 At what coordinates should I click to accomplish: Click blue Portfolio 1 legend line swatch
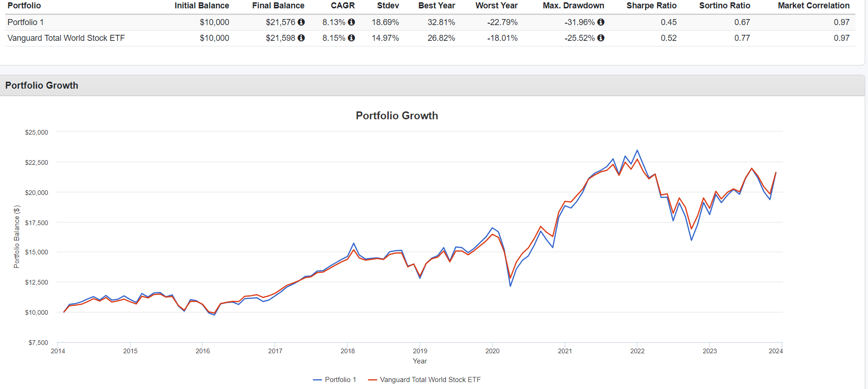pos(317,380)
